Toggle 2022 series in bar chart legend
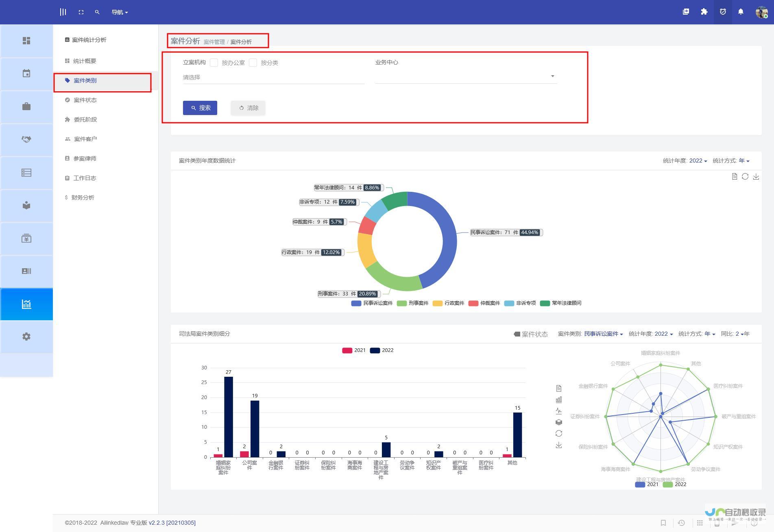 [x=382, y=350]
